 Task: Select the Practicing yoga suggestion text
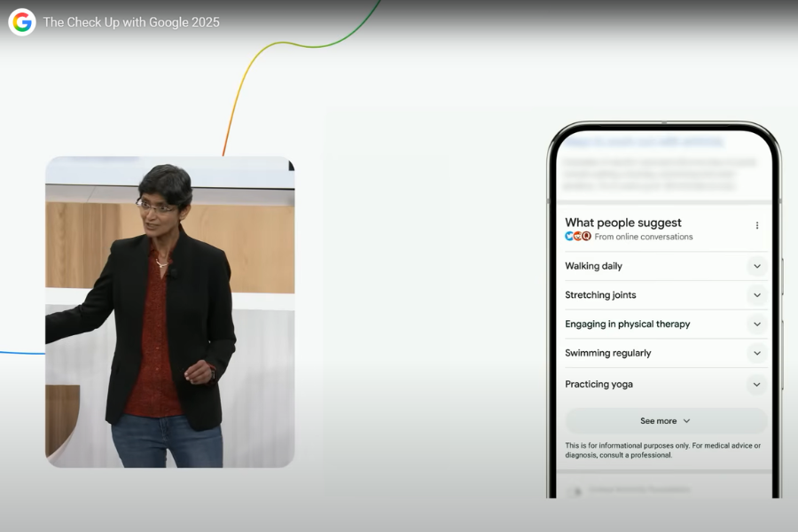pyautogui.click(x=598, y=385)
